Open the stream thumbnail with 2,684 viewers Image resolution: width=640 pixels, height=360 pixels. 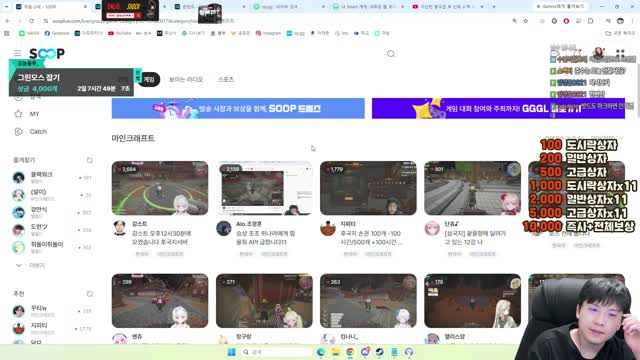[x=160, y=188]
